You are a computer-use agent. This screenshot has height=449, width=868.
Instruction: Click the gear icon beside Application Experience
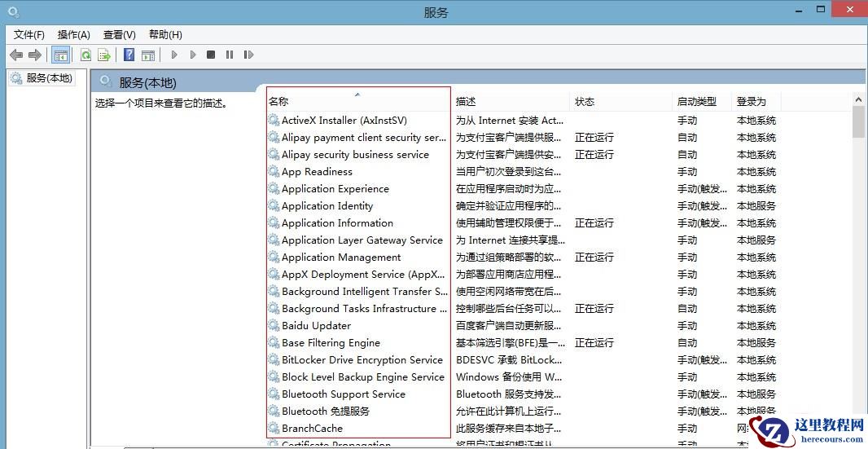coord(274,188)
